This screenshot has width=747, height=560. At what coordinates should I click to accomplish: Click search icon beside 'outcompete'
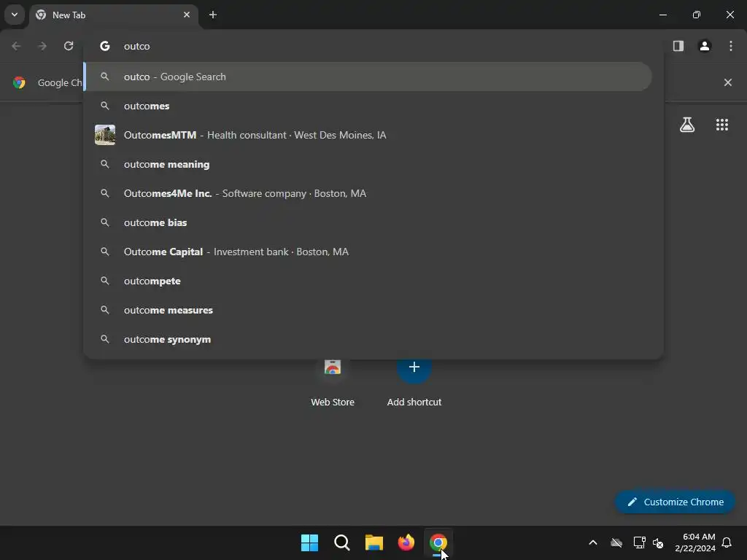pos(105,281)
